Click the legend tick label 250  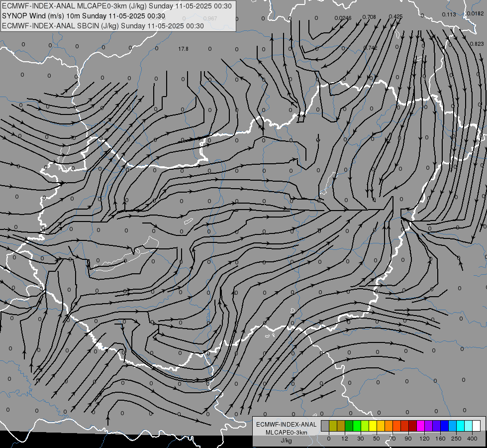pyautogui.click(x=456, y=439)
